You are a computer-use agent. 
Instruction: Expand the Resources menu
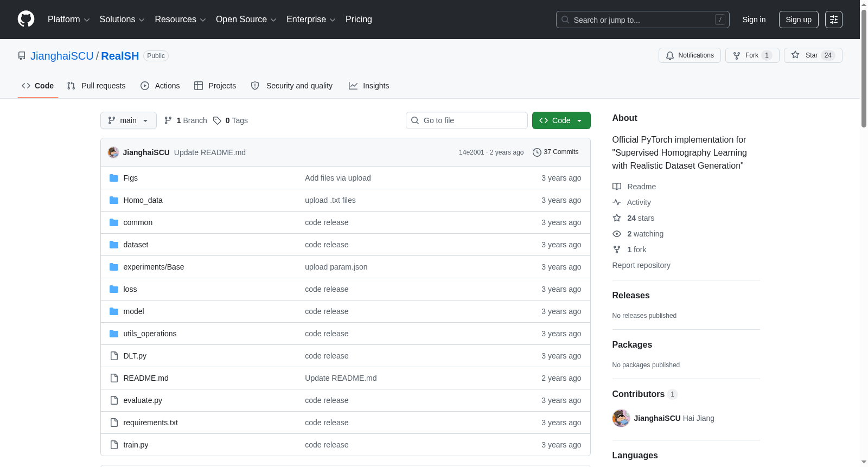pyautogui.click(x=180, y=20)
